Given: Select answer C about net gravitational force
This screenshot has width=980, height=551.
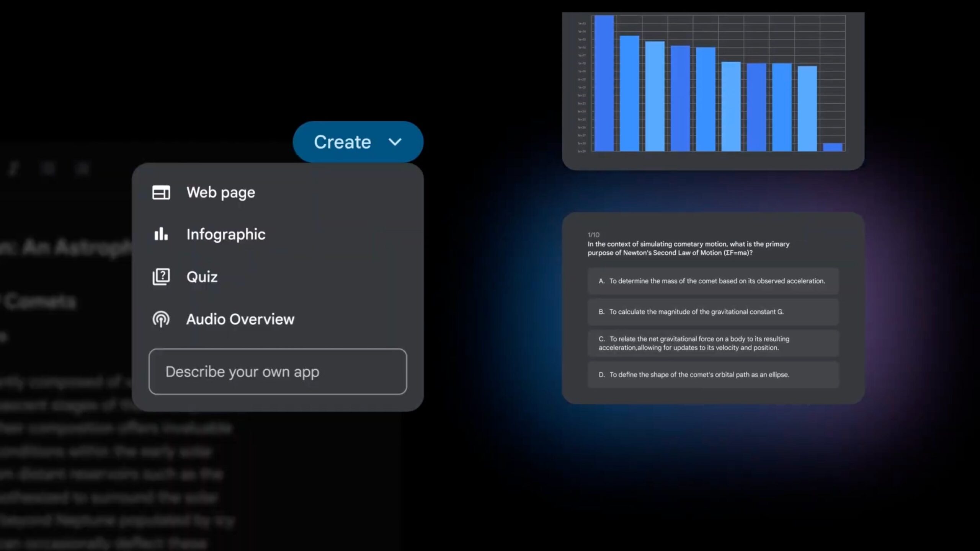Looking at the screenshot, I should pos(713,343).
